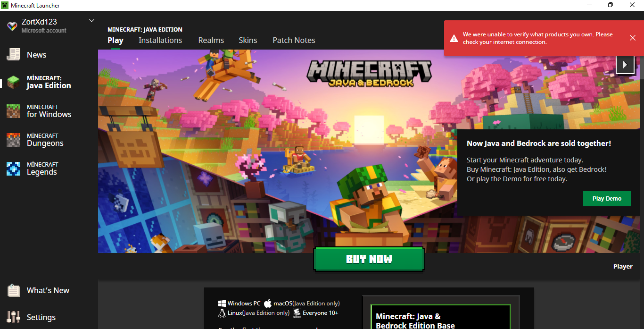This screenshot has width=644, height=329.
Task: Click the Settings label in sidebar
Action: point(41,317)
